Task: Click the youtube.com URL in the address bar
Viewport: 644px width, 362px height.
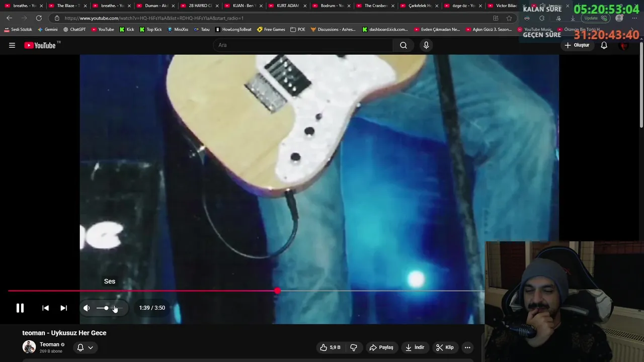Action: tap(154, 18)
